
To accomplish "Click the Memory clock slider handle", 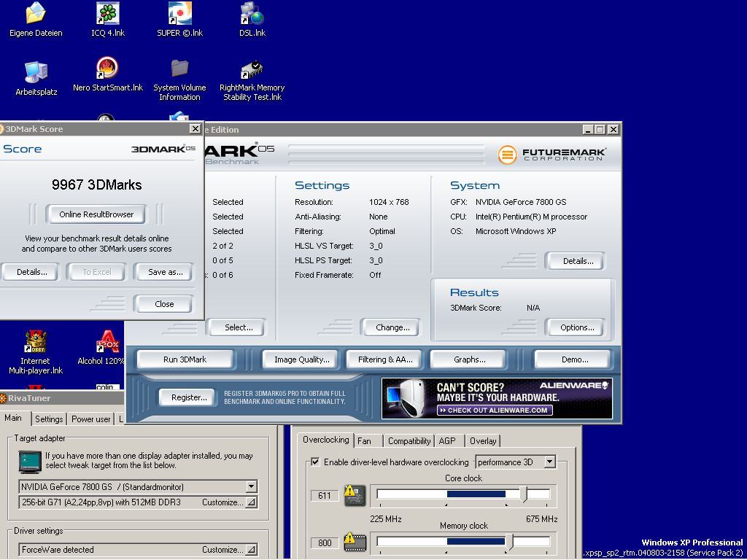I will (510, 542).
